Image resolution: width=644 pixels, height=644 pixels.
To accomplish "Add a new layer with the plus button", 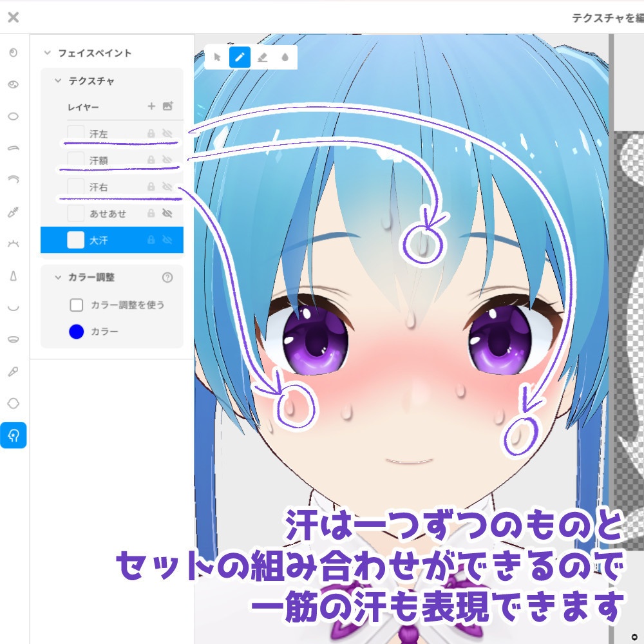I will pos(151,106).
